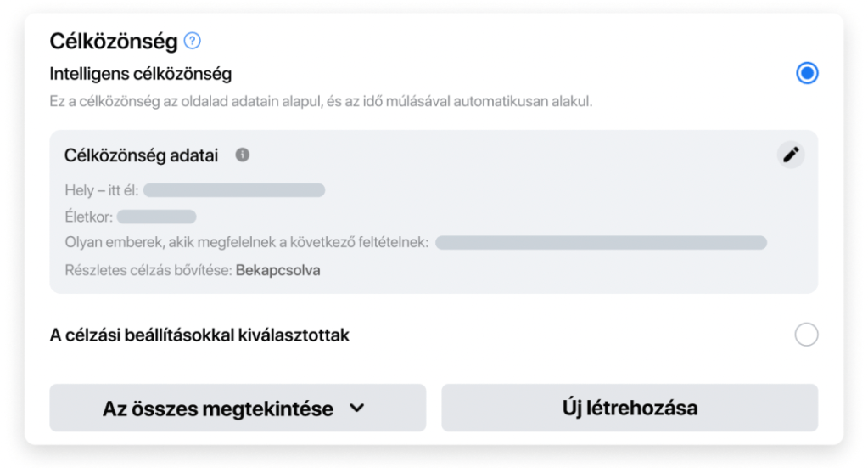The image size is (868, 468).
Task: Click the blurred Életkor value bar
Action: click(x=156, y=217)
